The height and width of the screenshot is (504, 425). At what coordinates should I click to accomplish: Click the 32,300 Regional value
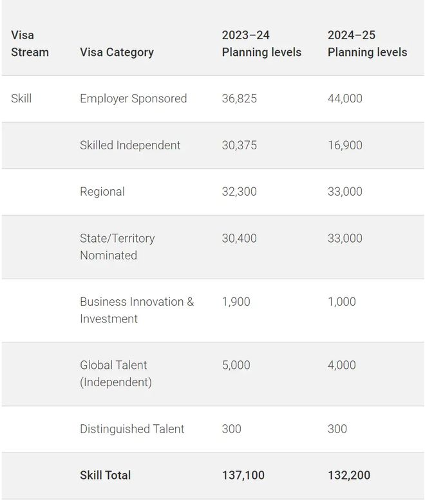239,192
